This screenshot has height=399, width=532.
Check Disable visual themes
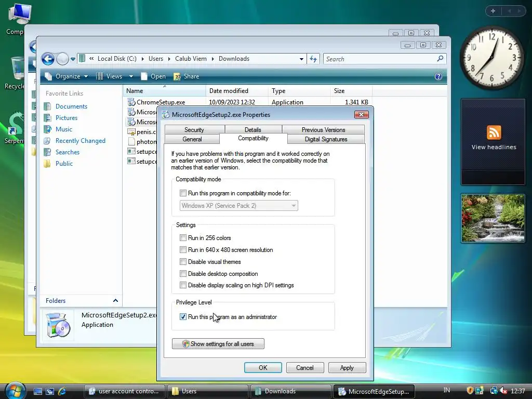coord(183,262)
